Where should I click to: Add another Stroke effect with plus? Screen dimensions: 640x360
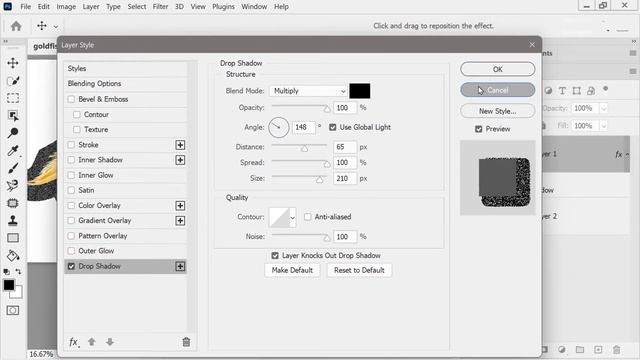[x=180, y=145]
